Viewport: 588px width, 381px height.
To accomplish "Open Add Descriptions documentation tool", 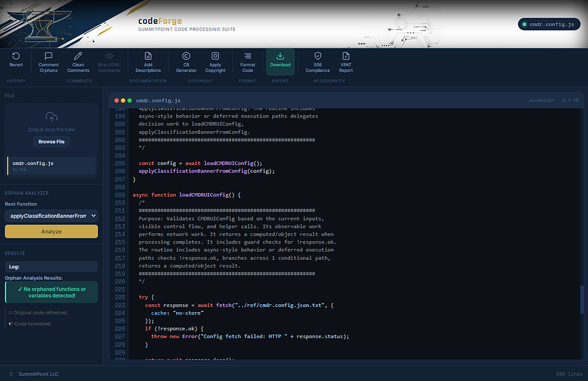I will coord(148,62).
